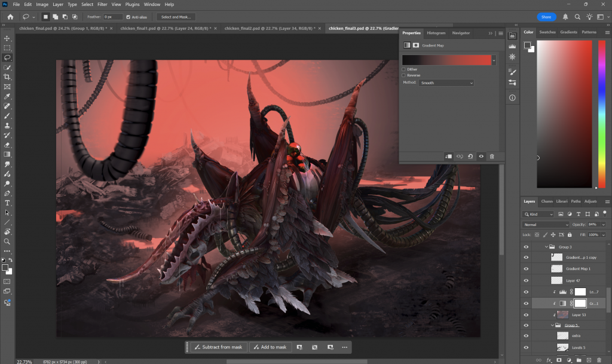Open the Search icon in top bar
Screen dimensions: 612x364
click(x=577, y=17)
